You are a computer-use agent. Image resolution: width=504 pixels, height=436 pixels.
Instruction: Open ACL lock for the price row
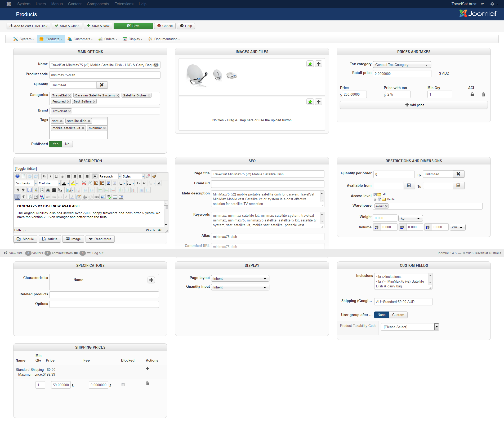(x=472, y=95)
